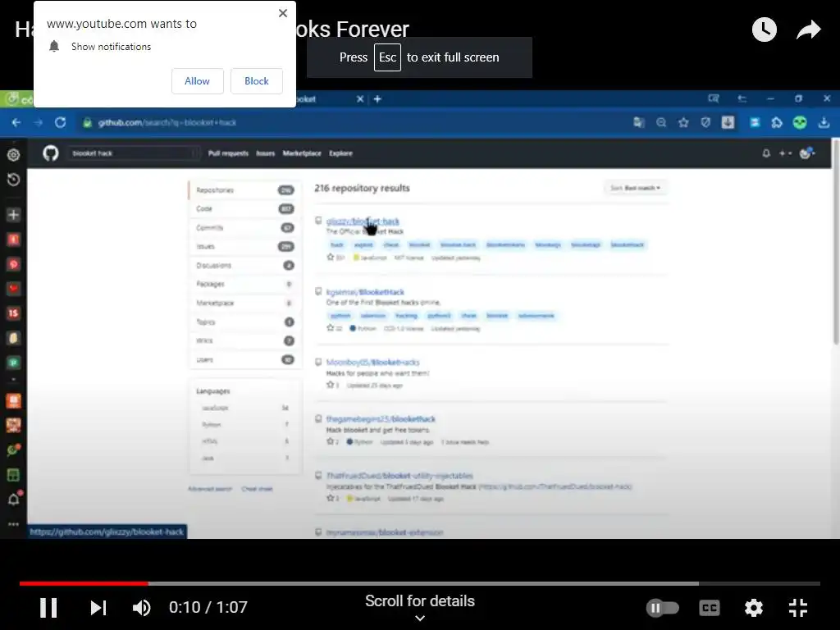Image resolution: width=840 pixels, height=630 pixels.
Task: Open browser sidebar settings gear
Action: coord(13,155)
